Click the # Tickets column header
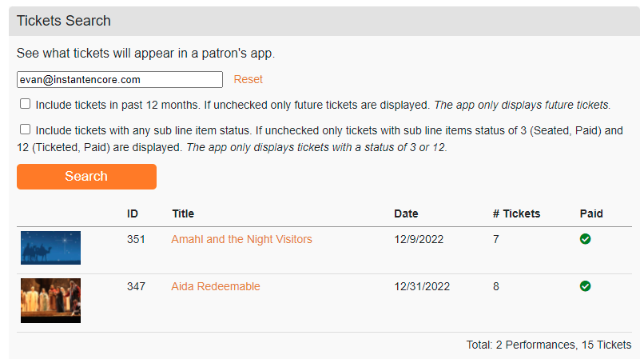Image resolution: width=644 pixels, height=359 pixels. coord(516,213)
